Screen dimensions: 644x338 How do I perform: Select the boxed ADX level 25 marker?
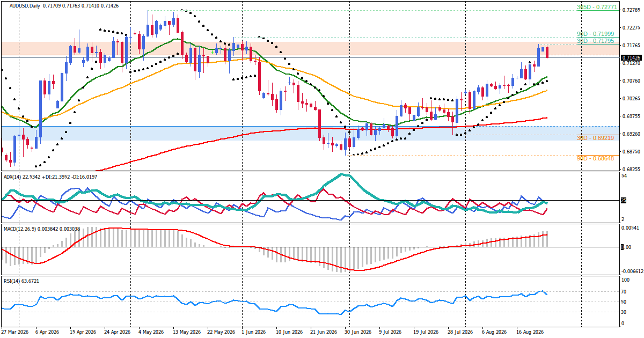[624, 201]
